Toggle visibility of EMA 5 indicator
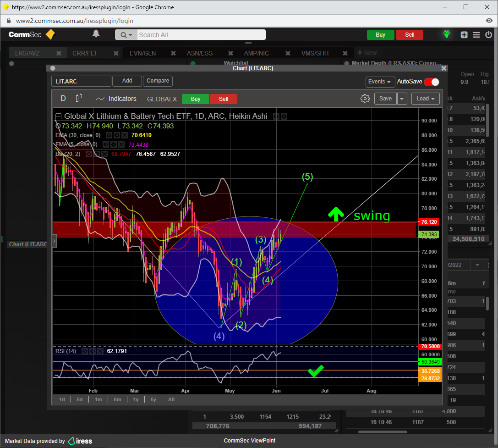498x448 pixels. tap(106, 144)
